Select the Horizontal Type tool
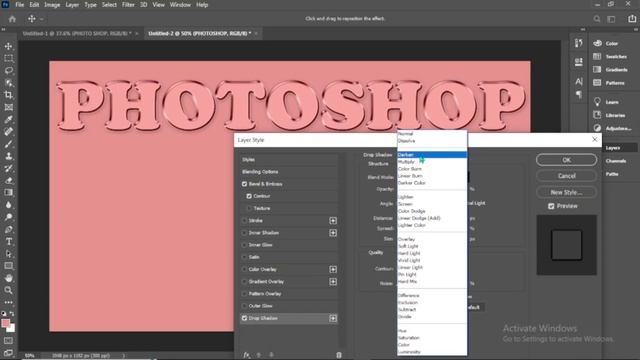The height and width of the screenshot is (360, 640). (9, 242)
